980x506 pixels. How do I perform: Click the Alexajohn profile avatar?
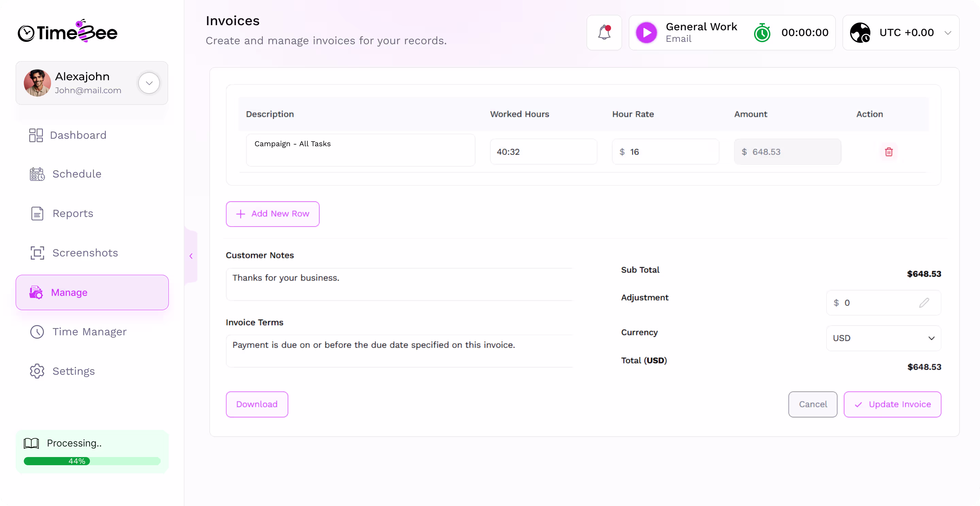37,83
